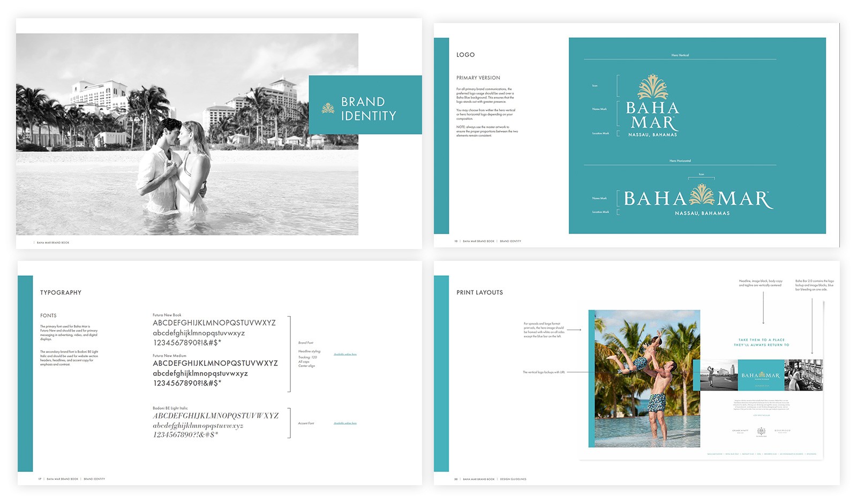Click the 'NASSAU, BAHAMAS' text under the vertical logo

[x=652, y=135]
